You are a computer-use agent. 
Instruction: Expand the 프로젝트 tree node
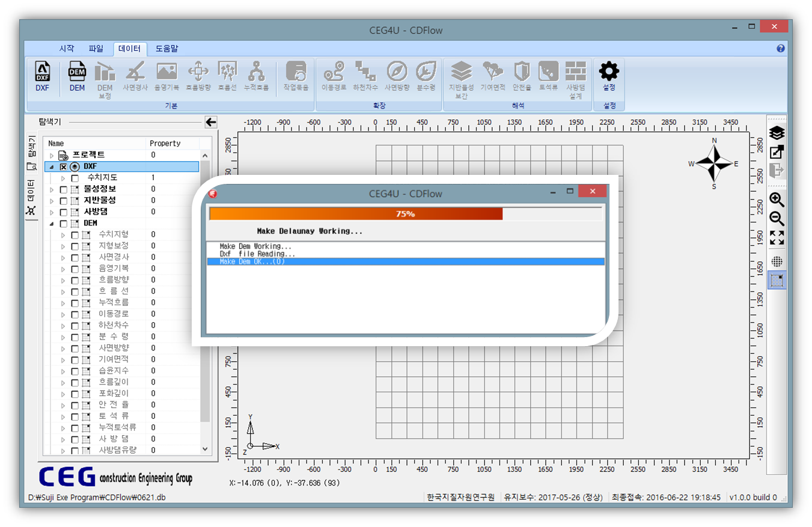pyautogui.click(x=52, y=156)
